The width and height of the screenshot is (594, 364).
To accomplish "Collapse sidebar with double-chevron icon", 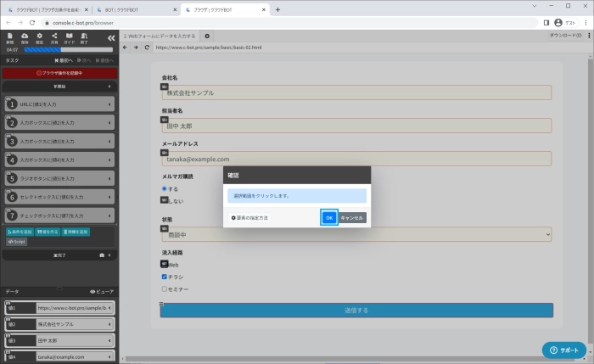I will click(110, 37).
